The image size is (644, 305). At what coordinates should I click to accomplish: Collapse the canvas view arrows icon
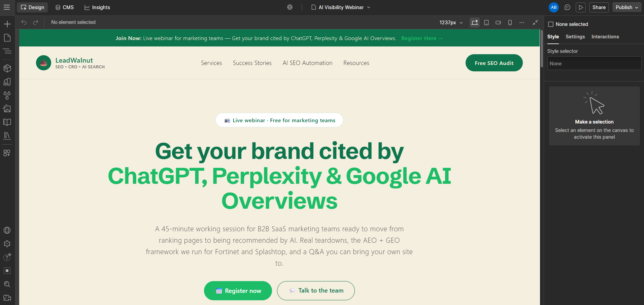535,22
